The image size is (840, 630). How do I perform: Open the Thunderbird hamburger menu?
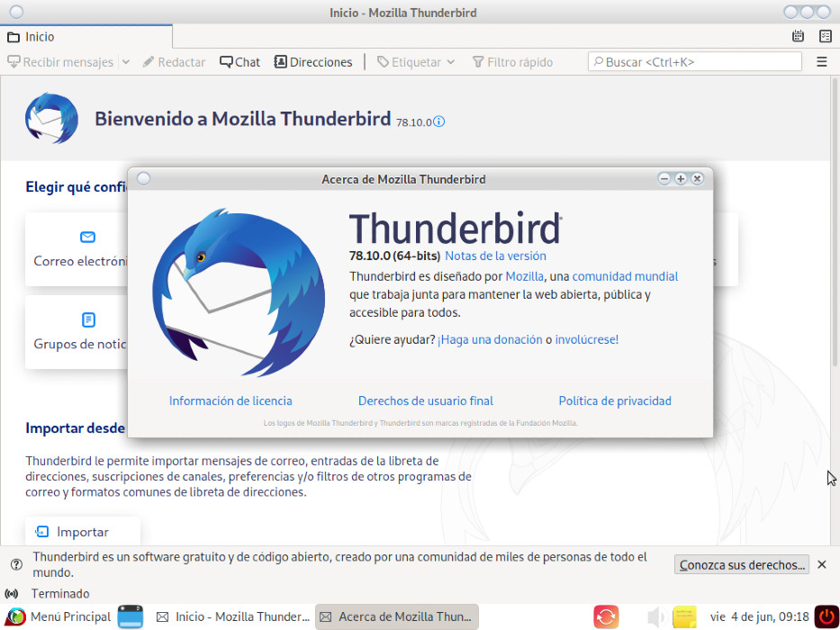click(822, 62)
